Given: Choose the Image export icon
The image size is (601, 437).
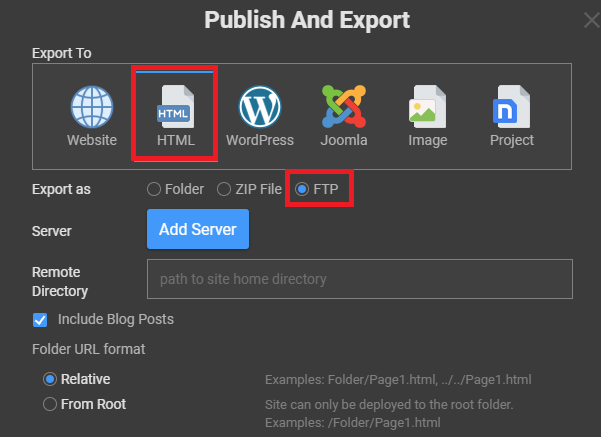Looking at the screenshot, I should (x=428, y=116).
